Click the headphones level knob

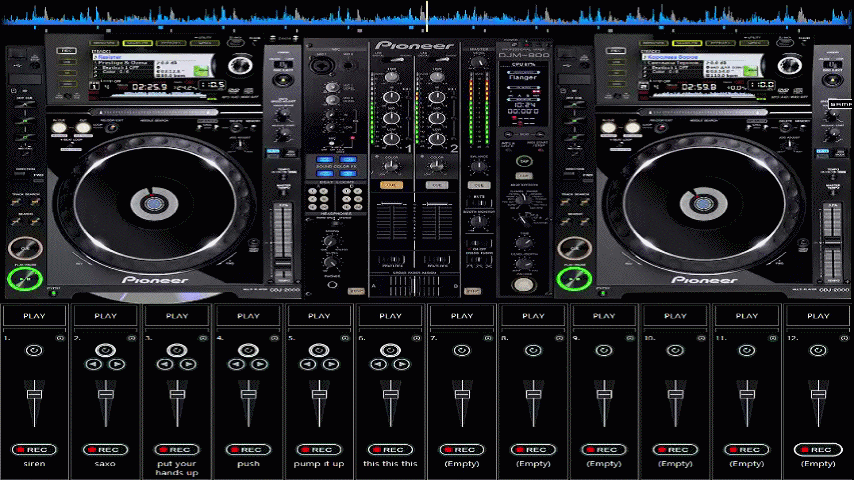(330, 263)
